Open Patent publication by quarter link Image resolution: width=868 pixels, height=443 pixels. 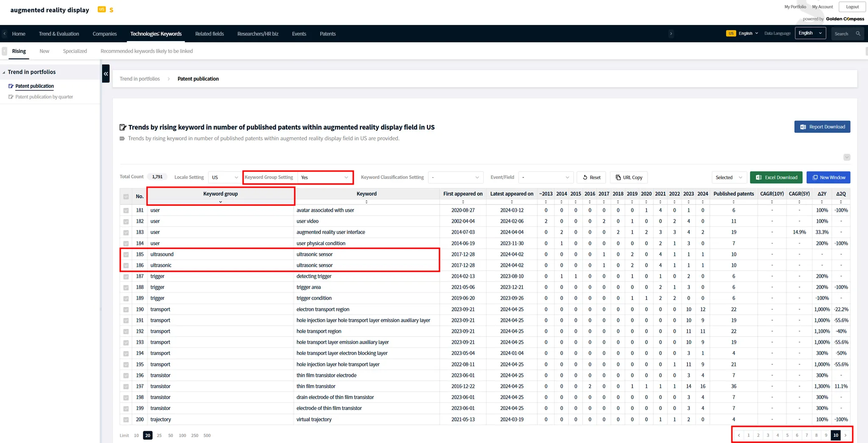44,97
